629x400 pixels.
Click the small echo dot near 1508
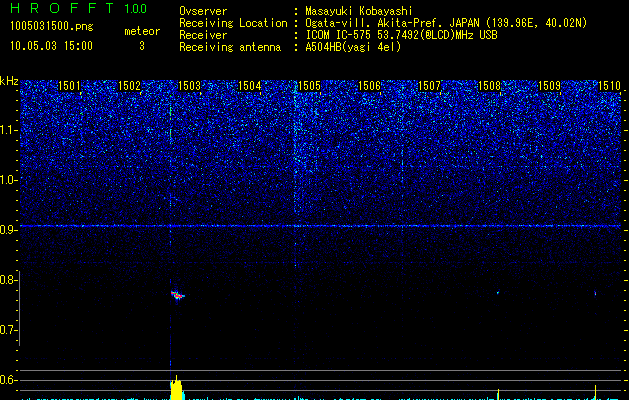pyautogui.click(x=498, y=292)
